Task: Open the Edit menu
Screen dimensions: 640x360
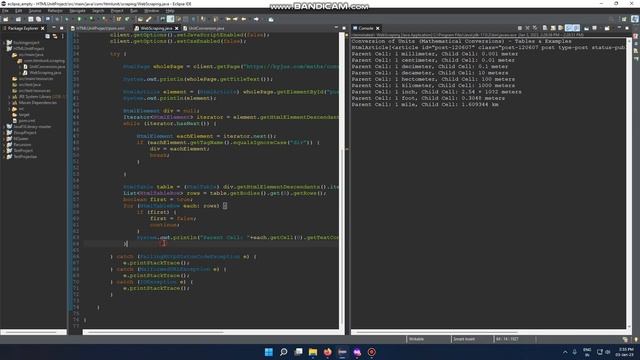Action: click(x=18, y=11)
